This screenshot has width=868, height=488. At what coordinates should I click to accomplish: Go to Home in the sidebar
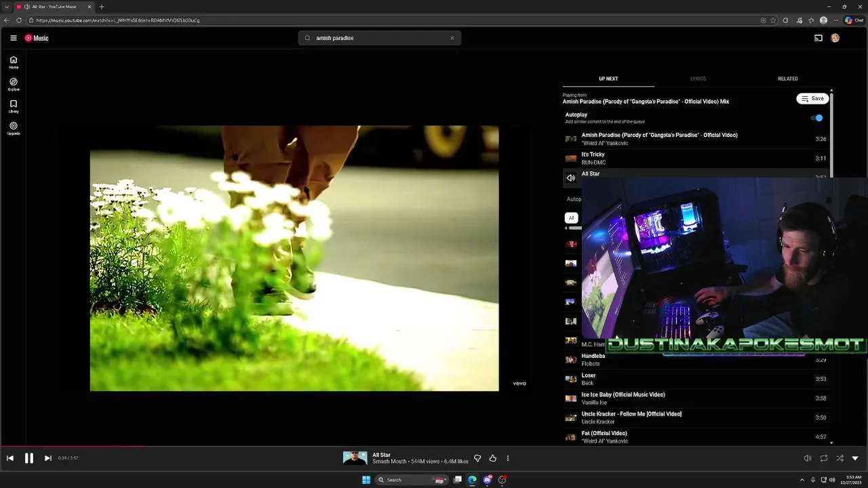(14, 62)
